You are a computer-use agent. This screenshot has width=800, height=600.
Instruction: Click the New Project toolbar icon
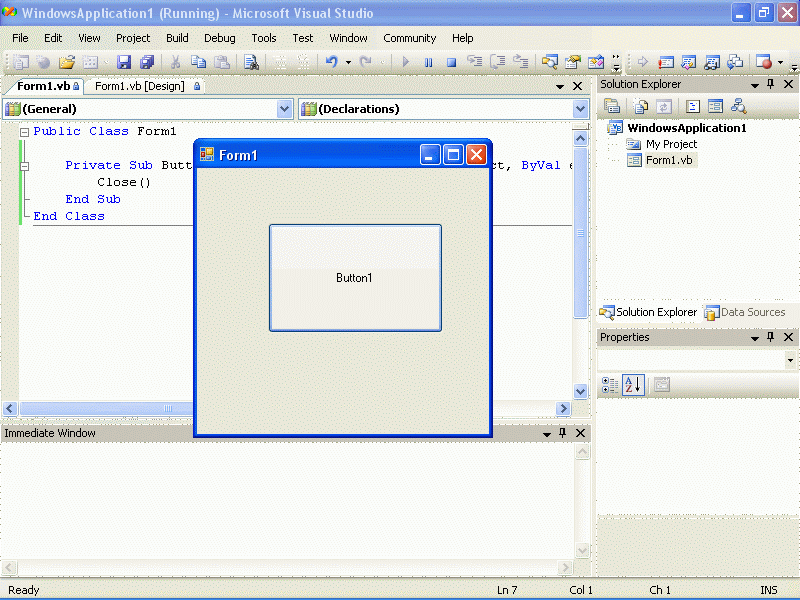pyautogui.click(x=21, y=62)
